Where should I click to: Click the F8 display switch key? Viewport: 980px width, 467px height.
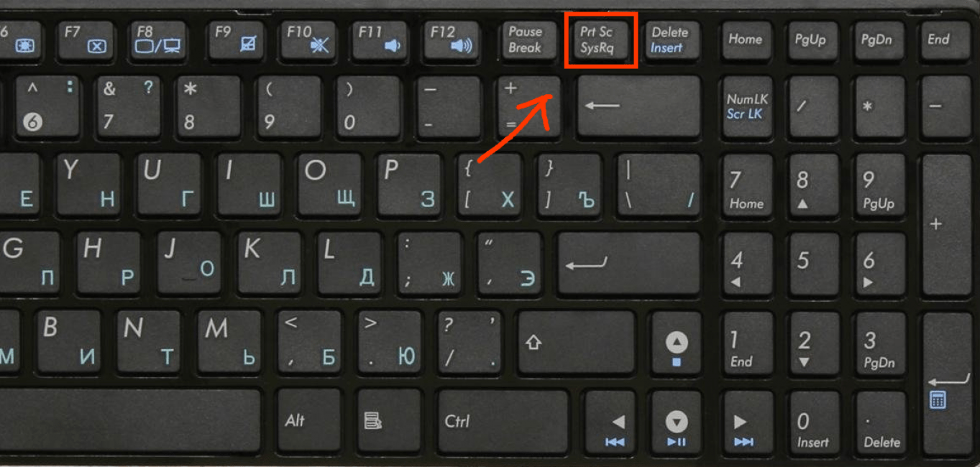(x=159, y=41)
